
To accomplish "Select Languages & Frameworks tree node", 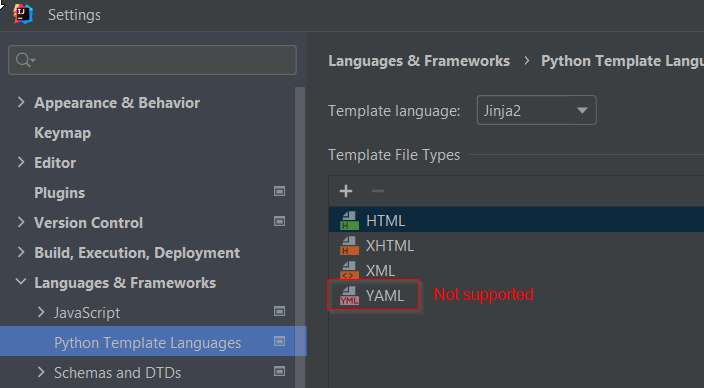I will (125, 283).
